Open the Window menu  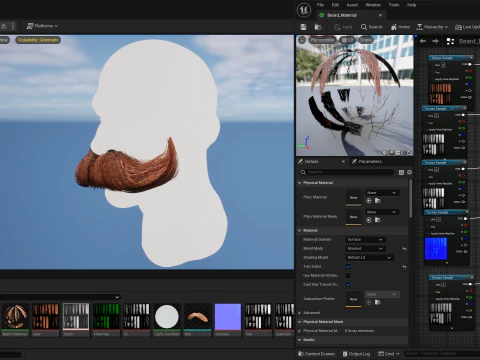pos(373,5)
